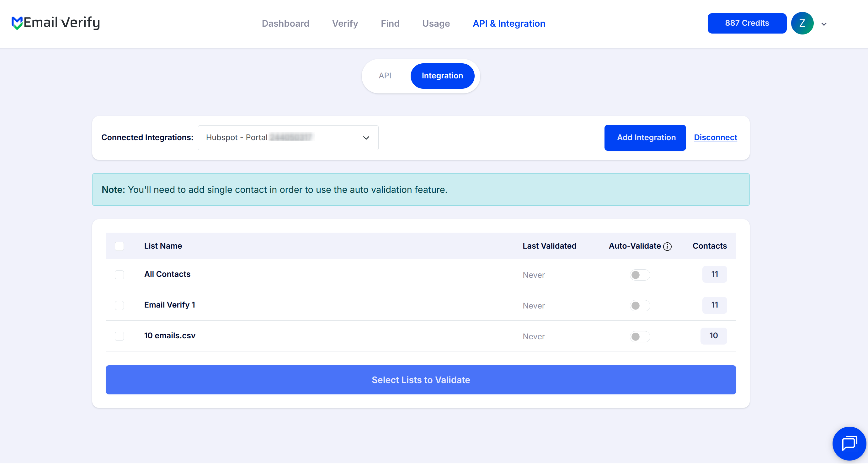Click the Contacts column header
This screenshot has height=464, width=868.
click(x=710, y=246)
